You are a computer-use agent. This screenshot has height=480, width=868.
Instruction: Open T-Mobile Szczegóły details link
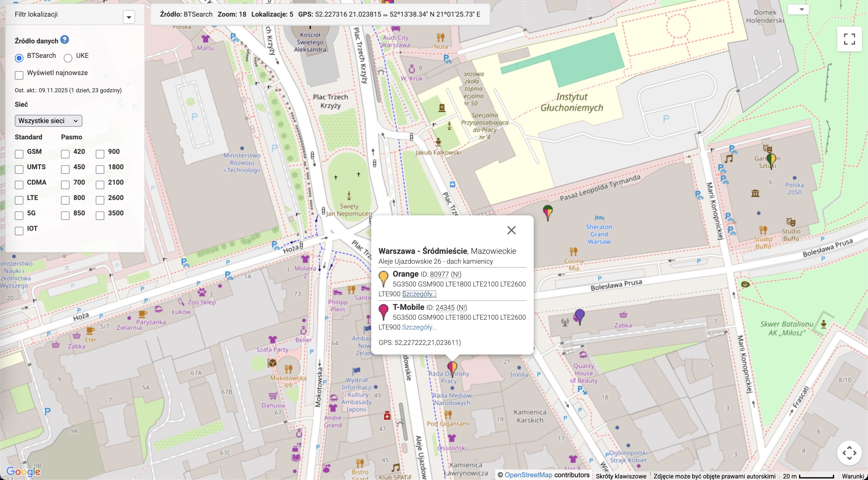[x=419, y=327]
